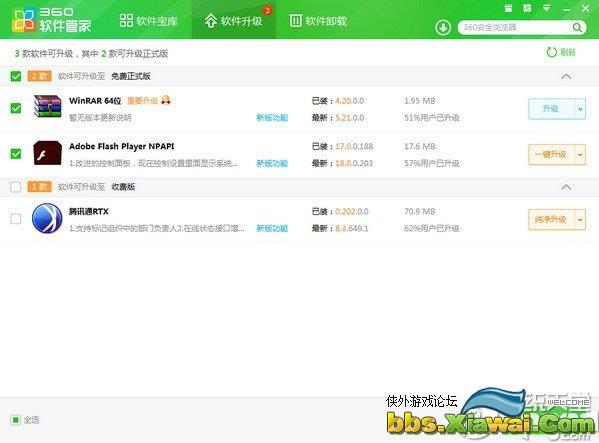Select the Adobe Flash Player NPAPI title

click(x=121, y=146)
